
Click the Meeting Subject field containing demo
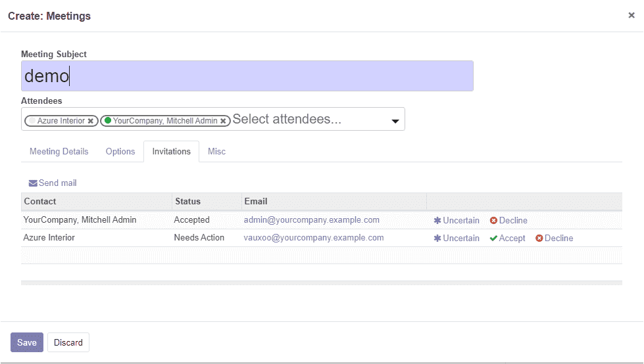tap(247, 76)
